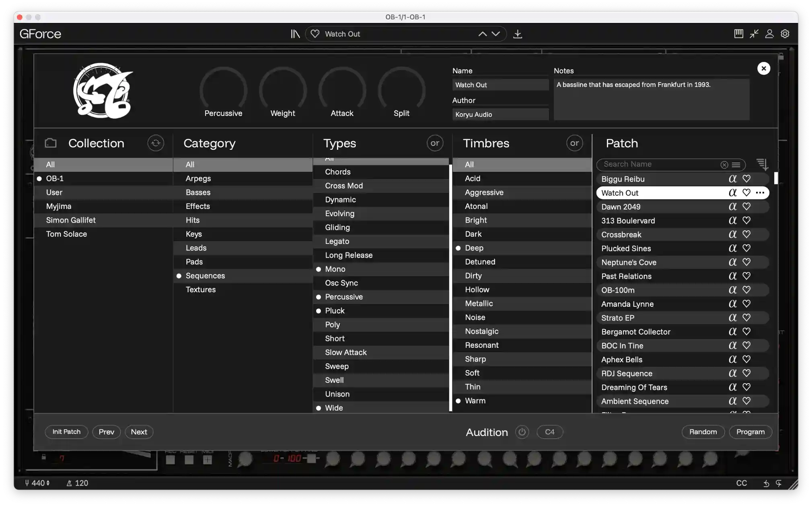812x506 pixels.
Task: Toggle the Sequences category filter
Action: [x=243, y=276]
